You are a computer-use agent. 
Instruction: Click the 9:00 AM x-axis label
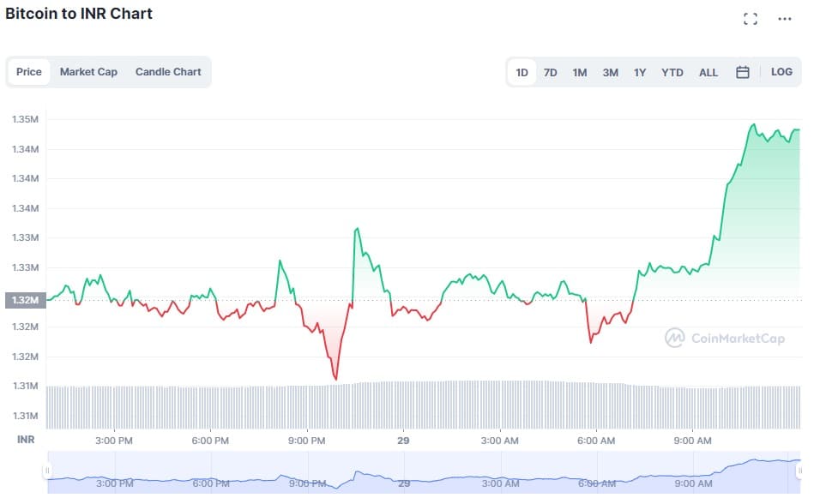click(692, 441)
